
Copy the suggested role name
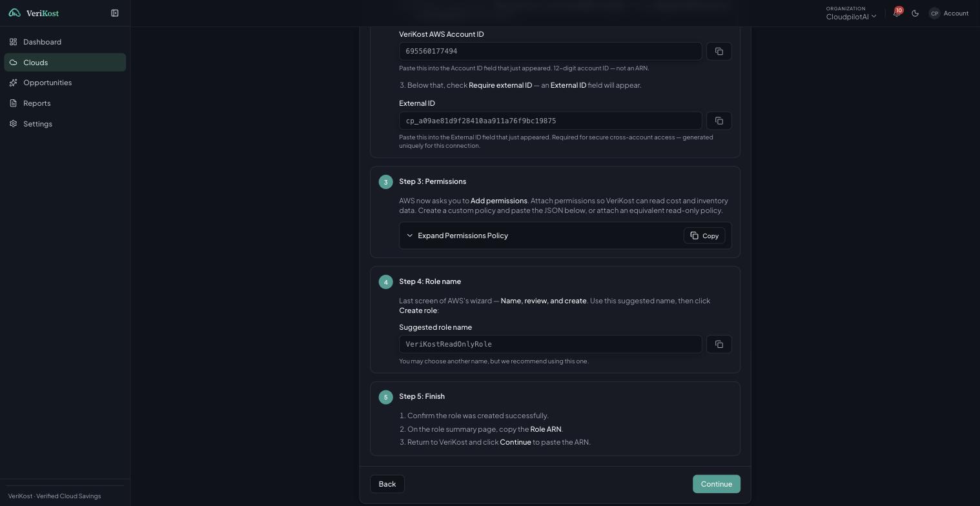(x=719, y=344)
